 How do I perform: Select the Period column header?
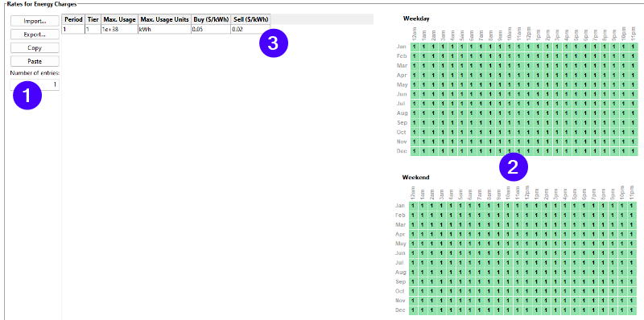[x=73, y=19]
